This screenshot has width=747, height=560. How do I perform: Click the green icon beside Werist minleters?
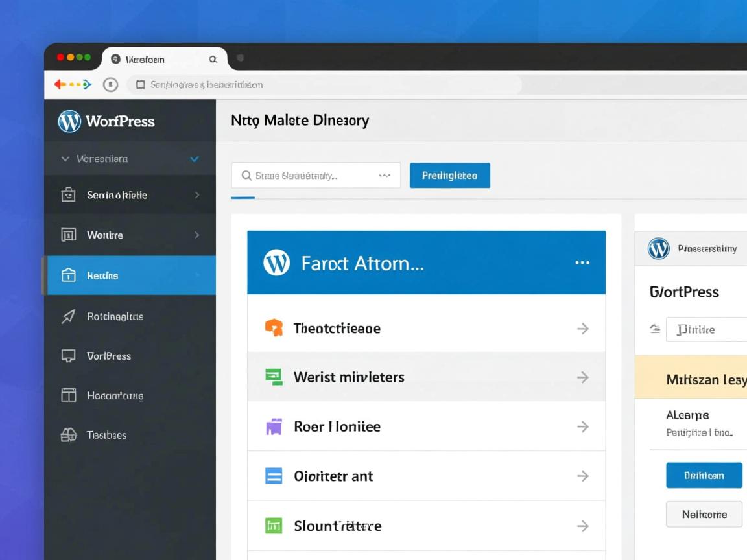pos(274,377)
